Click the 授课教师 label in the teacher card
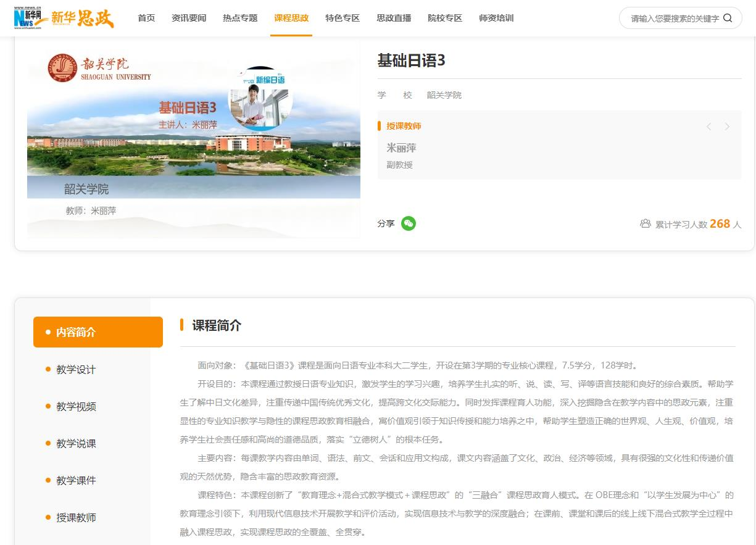The height and width of the screenshot is (545, 756). point(404,126)
